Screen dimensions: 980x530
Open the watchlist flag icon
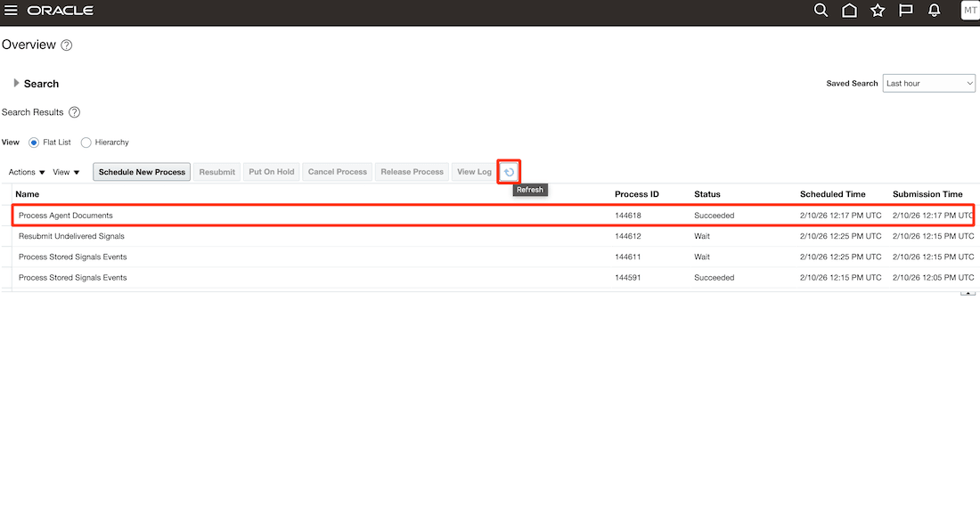[x=905, y=10]
